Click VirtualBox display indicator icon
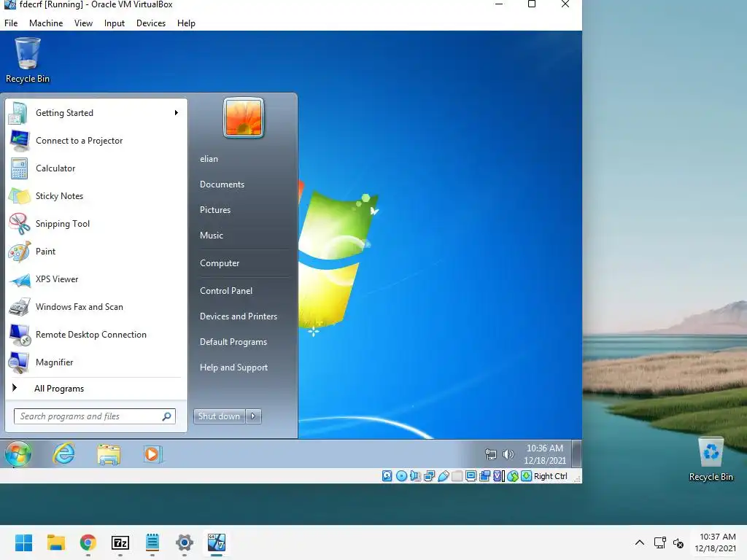747x560 pixels. click(471, 475)
